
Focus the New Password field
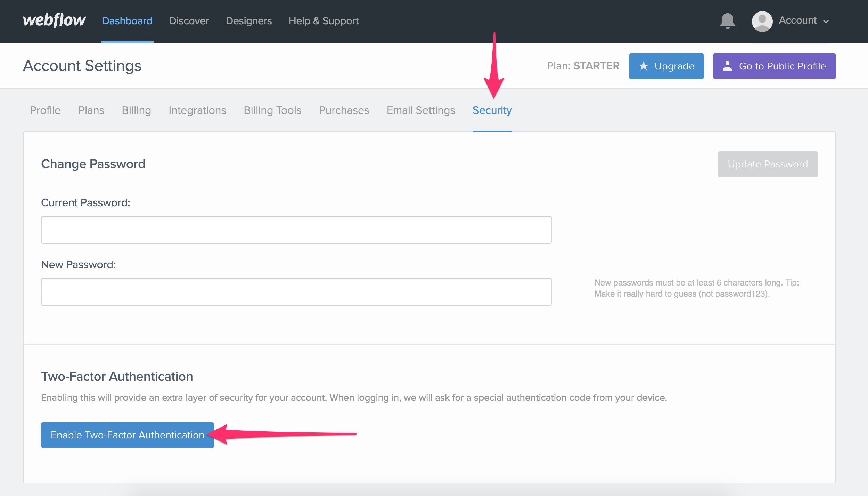coord(296,292)
